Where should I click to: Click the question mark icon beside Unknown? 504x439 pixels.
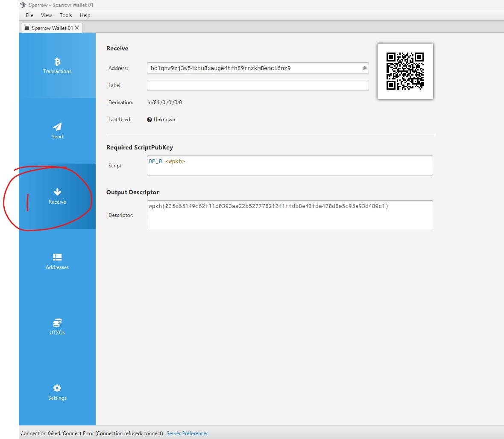coord(149,120)
